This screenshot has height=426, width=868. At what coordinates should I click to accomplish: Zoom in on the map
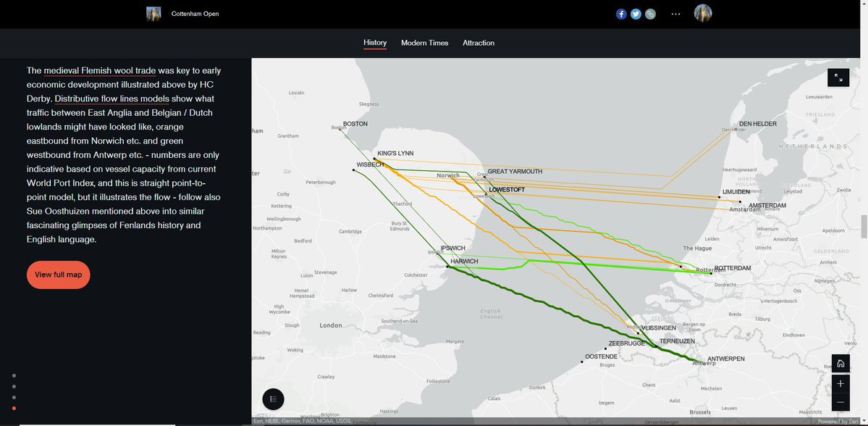840,383
